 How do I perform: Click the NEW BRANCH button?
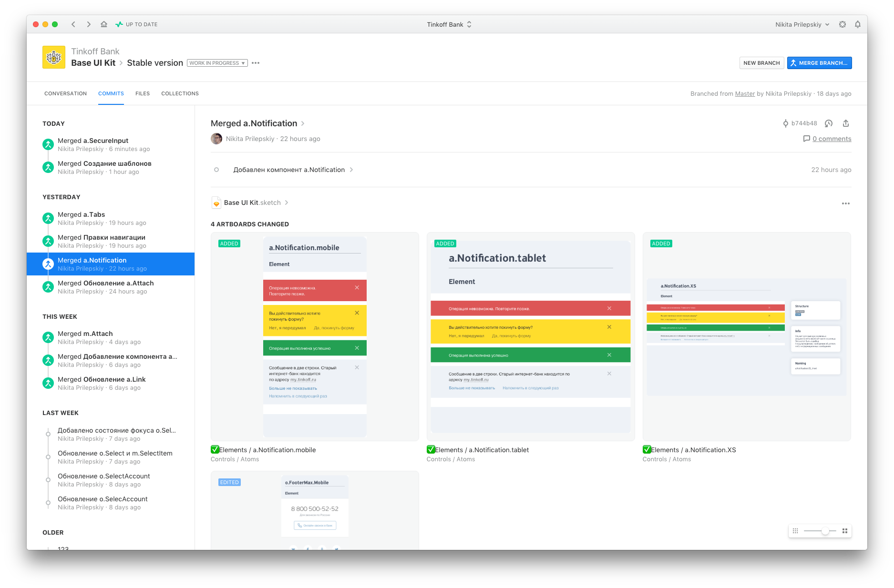[761, 63]
